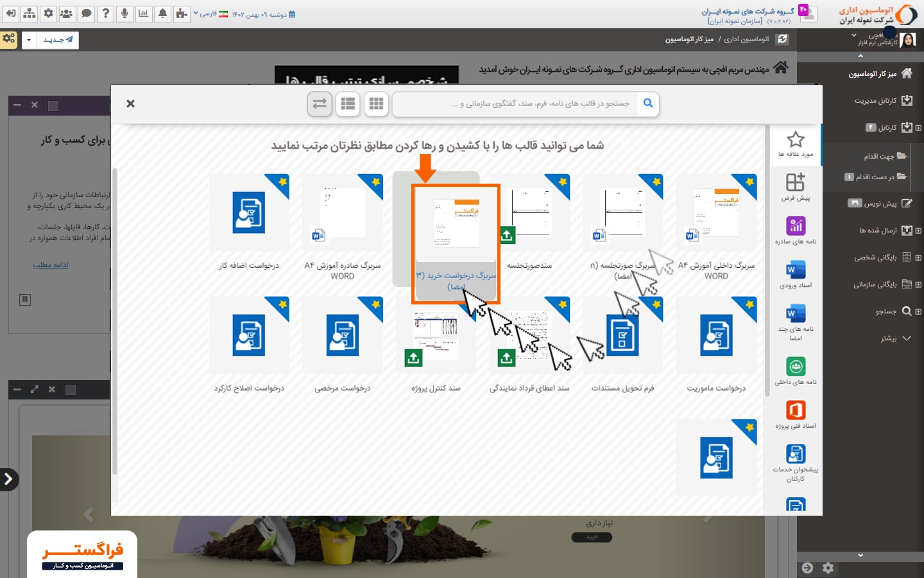Expand the 'بایگانی شخصی' tree node
Viewport: 924px width, 578px height.
918,258
